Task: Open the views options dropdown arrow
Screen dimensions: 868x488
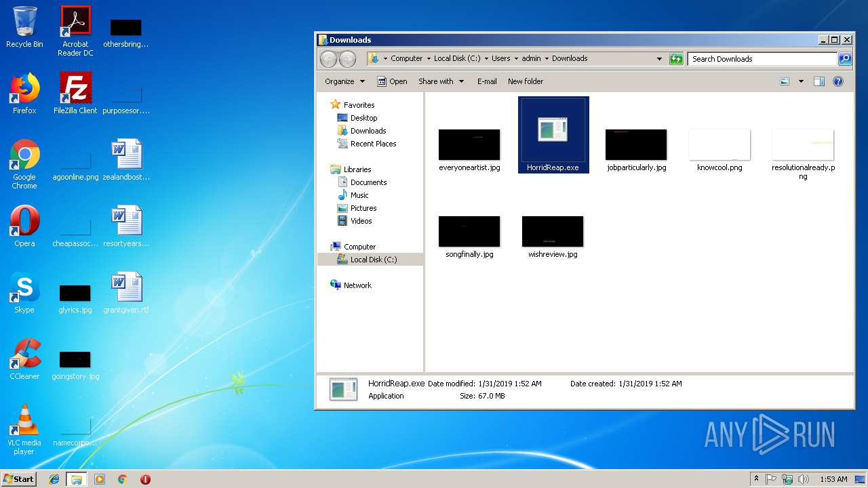Action: coord(801,81)
